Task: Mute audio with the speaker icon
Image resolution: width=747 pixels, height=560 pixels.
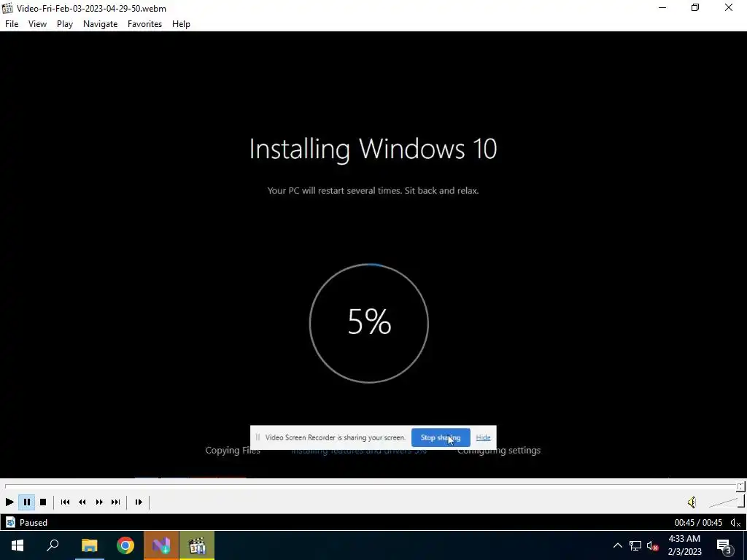Action: [692, 502]
